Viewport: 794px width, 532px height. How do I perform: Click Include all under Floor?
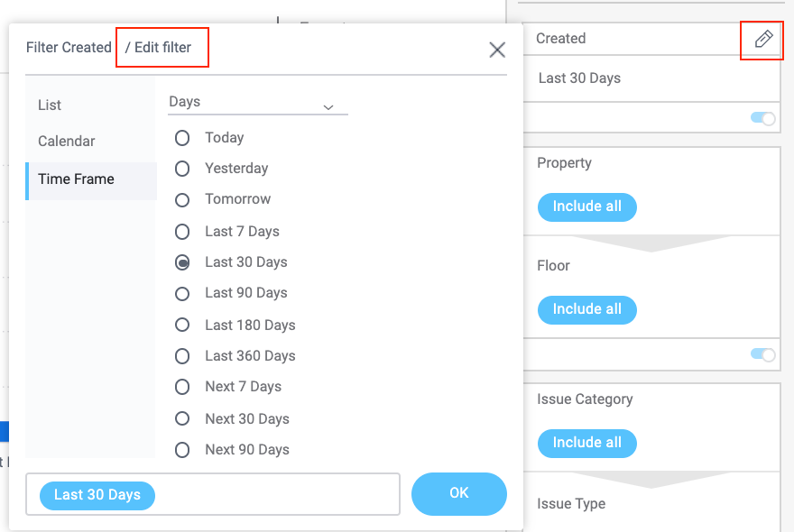586,309
